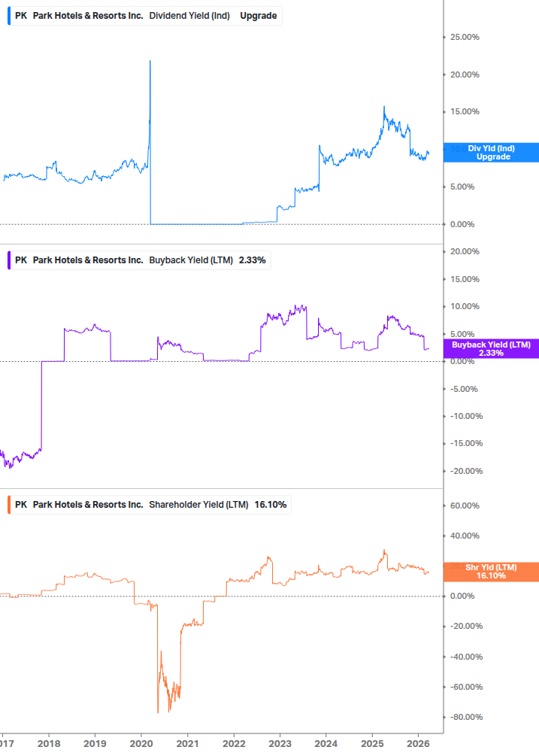Viewport: 539px width, 756px height.
Task: Click the 25.00% label on top axis
Action: [466, 36]
